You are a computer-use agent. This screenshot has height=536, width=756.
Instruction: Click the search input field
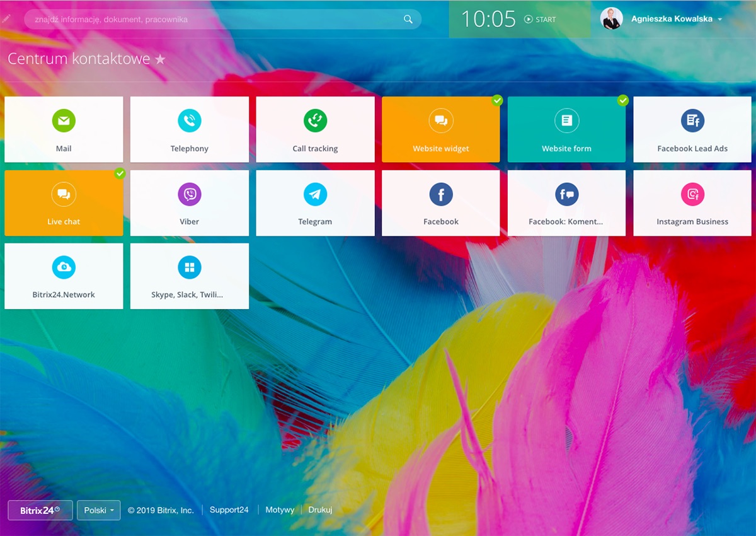(x=214, y=20)
